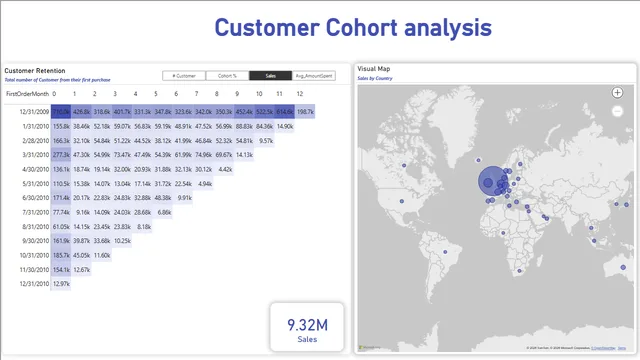Click the Terms link on the map

[622, 348]
